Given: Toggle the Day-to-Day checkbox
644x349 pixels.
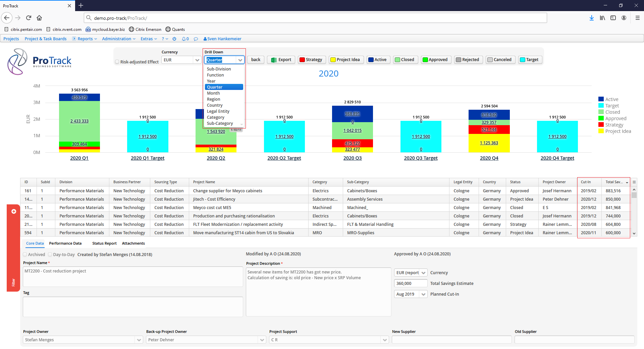Looking at the screenshot, I should click(x=50, y=255).
